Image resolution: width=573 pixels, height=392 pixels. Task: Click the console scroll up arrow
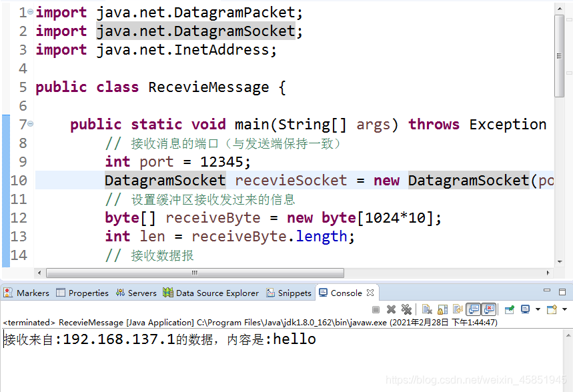coord(568,335)
